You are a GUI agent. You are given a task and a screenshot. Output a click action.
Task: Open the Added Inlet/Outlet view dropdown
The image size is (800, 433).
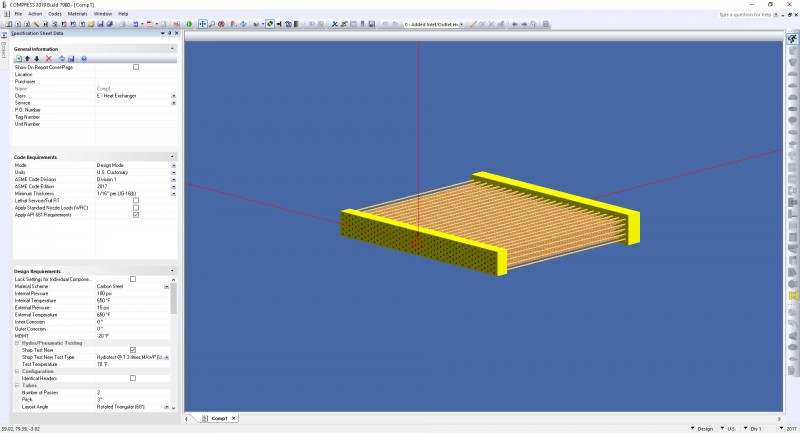pyautogui.click(x=462, y=22)
